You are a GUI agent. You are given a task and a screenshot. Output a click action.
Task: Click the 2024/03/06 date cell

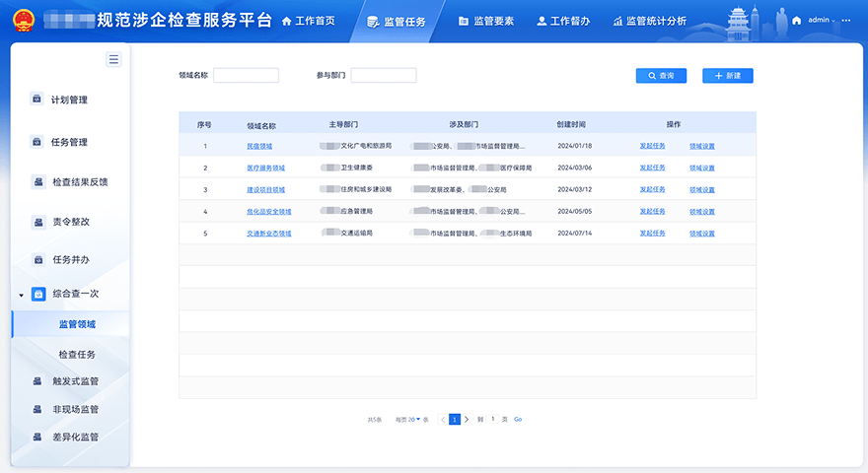(575, 168)
